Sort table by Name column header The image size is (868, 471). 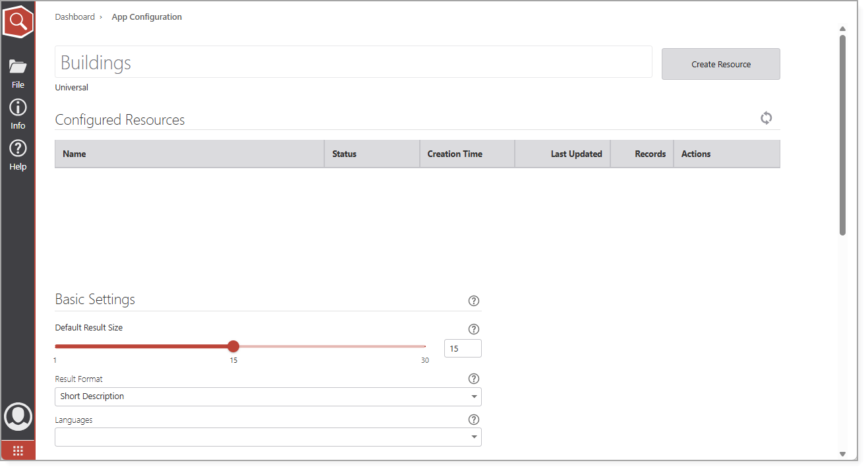click(x=189, y=154)
